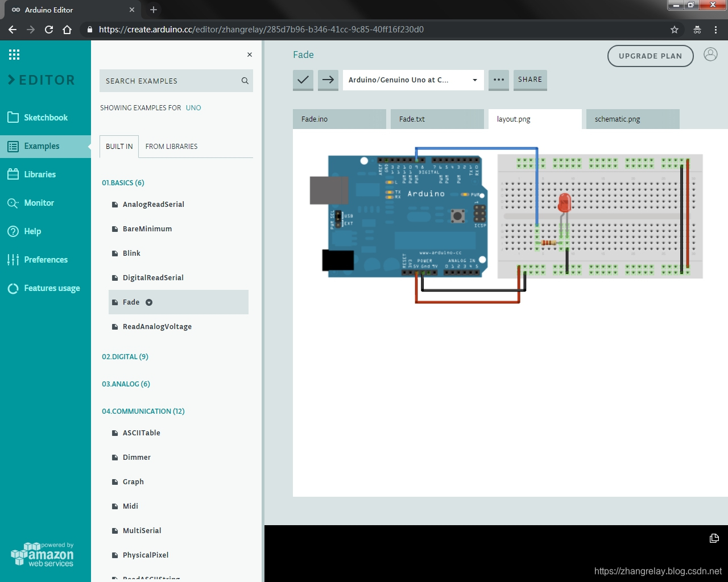728x582 pixels.
Task: Click the file icon beside Blink
Action: pyautogui.click(x=115, y=253)
